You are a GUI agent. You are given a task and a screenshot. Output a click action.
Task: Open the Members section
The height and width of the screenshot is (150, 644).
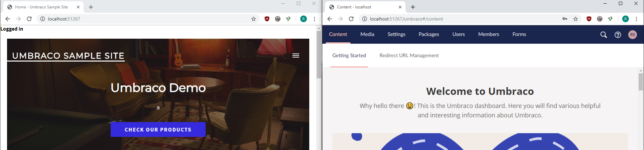pyautogui.click(x=489, y=34)
